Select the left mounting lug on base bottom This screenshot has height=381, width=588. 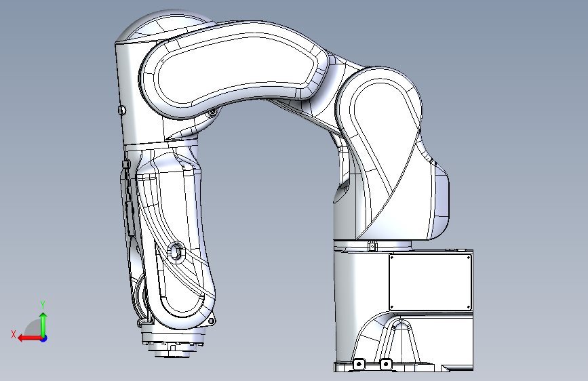click(359, 364)
